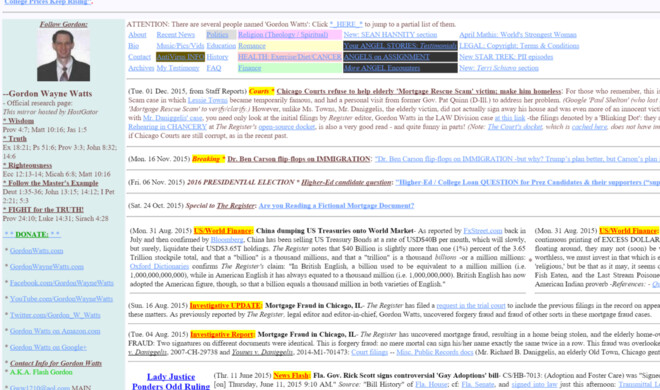The image size is (660, 390).
Task: Open Lady Justice Ponders Odd Ruling link
Action: pos(171,382)
